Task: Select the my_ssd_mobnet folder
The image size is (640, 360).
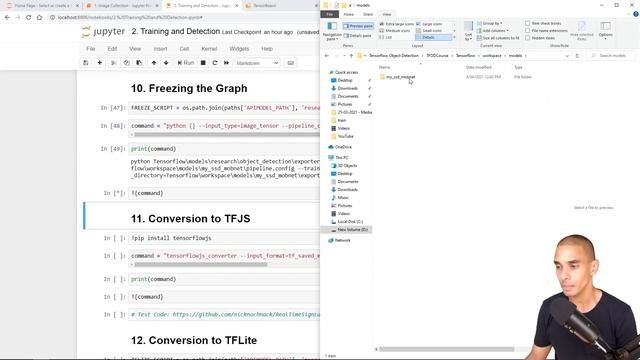Action: coord(397,77)
